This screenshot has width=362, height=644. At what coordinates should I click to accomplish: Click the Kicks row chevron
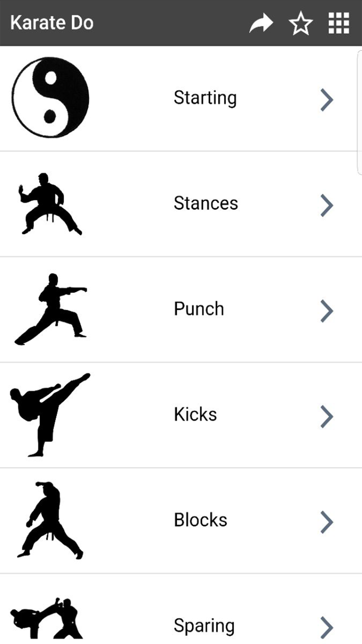pyautogui.click(x=326, y=416)
